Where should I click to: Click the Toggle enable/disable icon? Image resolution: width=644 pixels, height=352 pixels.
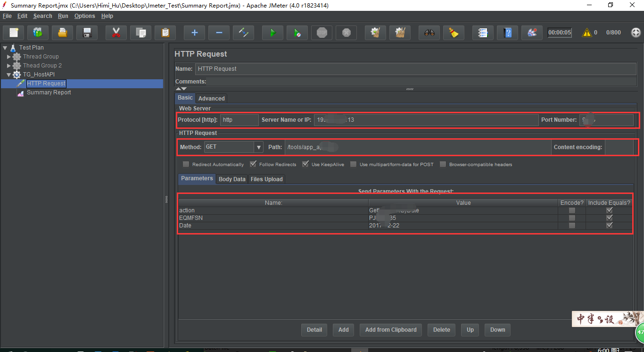pyautogui.click(x=243, y=33)
